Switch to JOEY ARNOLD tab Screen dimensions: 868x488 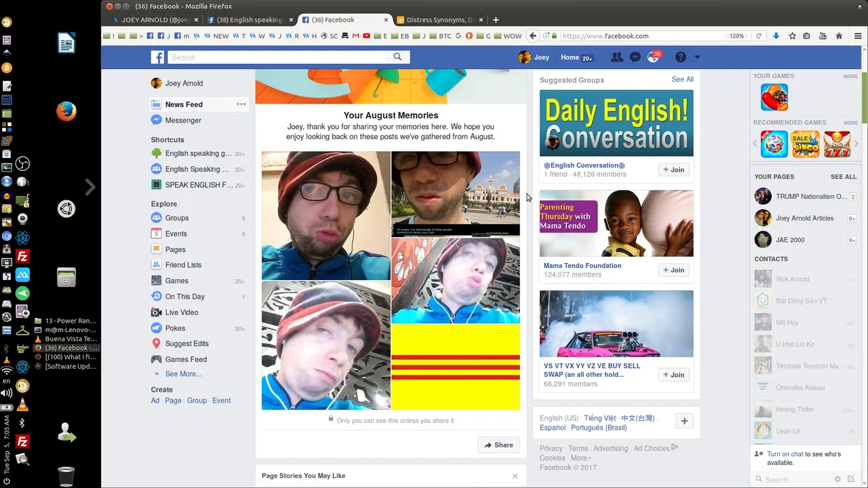pyautogui.click(x=155, y=20)
